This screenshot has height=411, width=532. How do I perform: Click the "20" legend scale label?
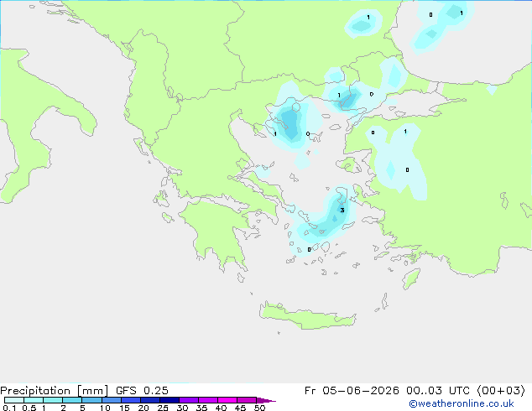pyautogui.click(x=143, y=408)
